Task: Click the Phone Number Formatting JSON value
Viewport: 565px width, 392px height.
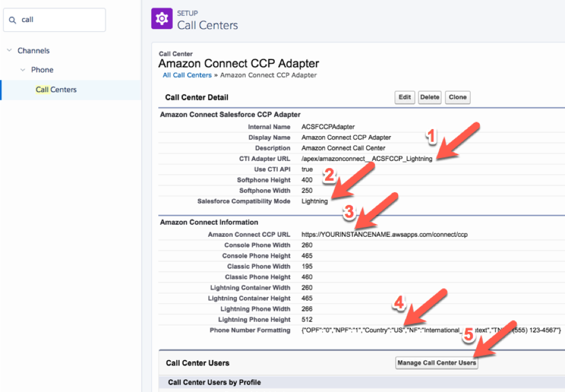Action: click(431, 330)
